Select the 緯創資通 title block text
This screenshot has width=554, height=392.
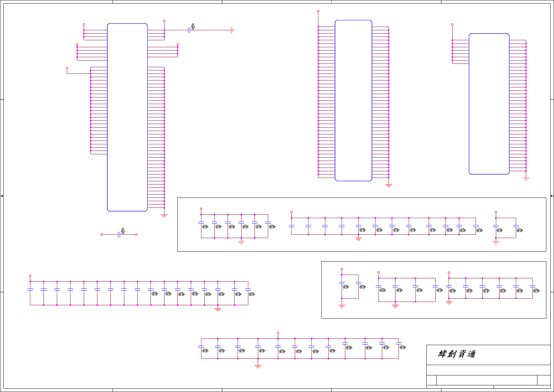[x=457, y=354]
